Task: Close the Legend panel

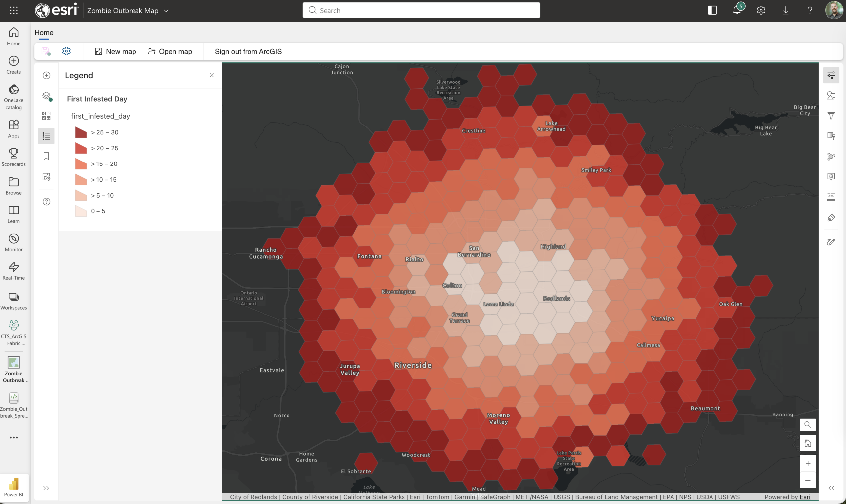Action: tap(212, 75)
